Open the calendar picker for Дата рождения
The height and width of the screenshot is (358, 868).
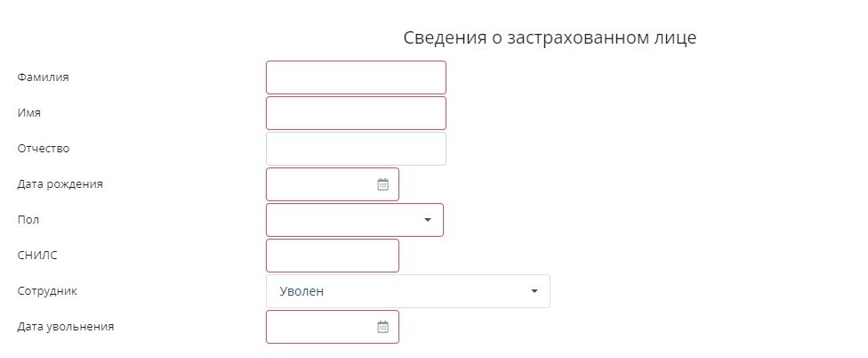tap(383, 184)
